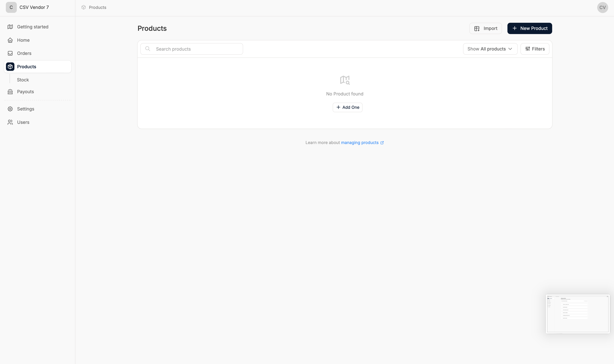
Task: Click the Products cube icon in sidebar
Action: [x=10, y=67]
